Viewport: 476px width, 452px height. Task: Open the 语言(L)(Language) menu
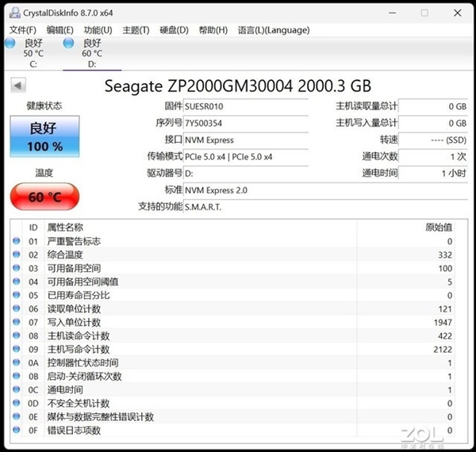click(x=274, y=30)
